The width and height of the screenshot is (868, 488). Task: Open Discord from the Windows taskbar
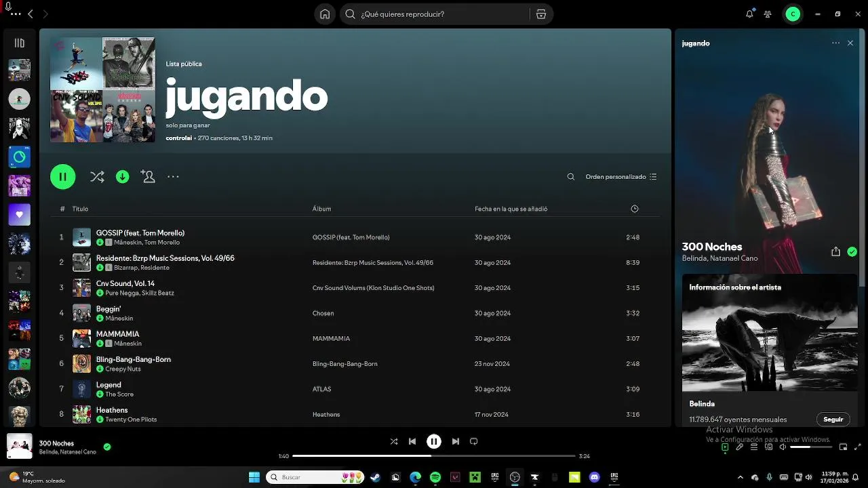coord(595,477)
